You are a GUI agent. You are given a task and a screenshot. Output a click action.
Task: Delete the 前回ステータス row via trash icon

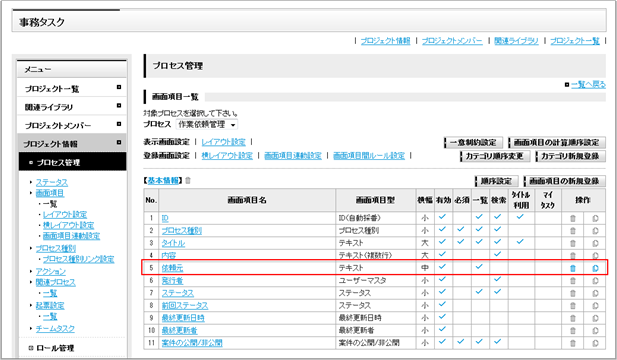[x=573, y=305]
